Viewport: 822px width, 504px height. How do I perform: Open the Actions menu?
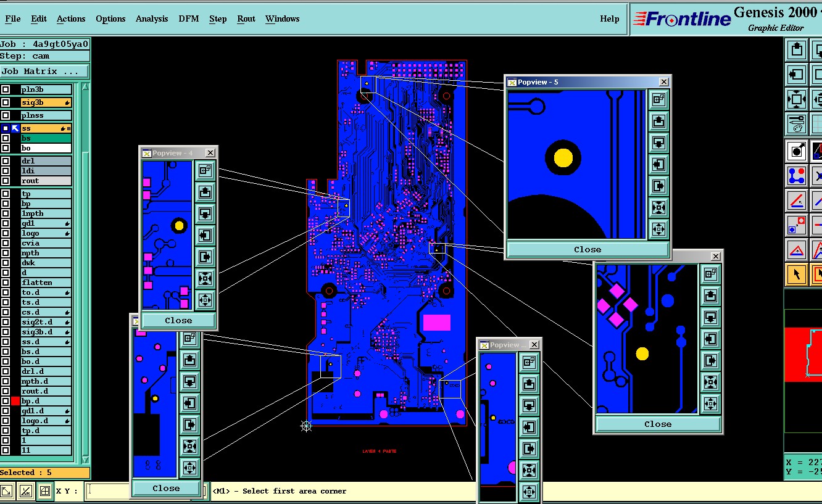coord(71,19)
